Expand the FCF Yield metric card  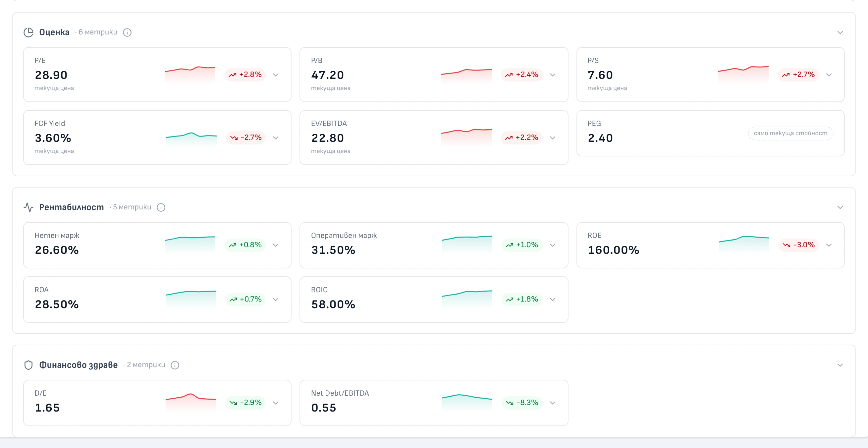pyautogui.click(x=276, y=138)
